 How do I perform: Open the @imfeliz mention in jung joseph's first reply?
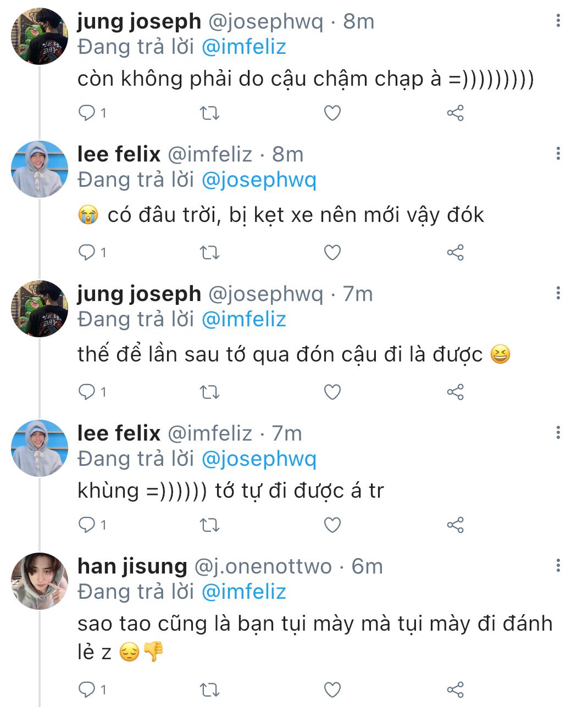point(244,47)
